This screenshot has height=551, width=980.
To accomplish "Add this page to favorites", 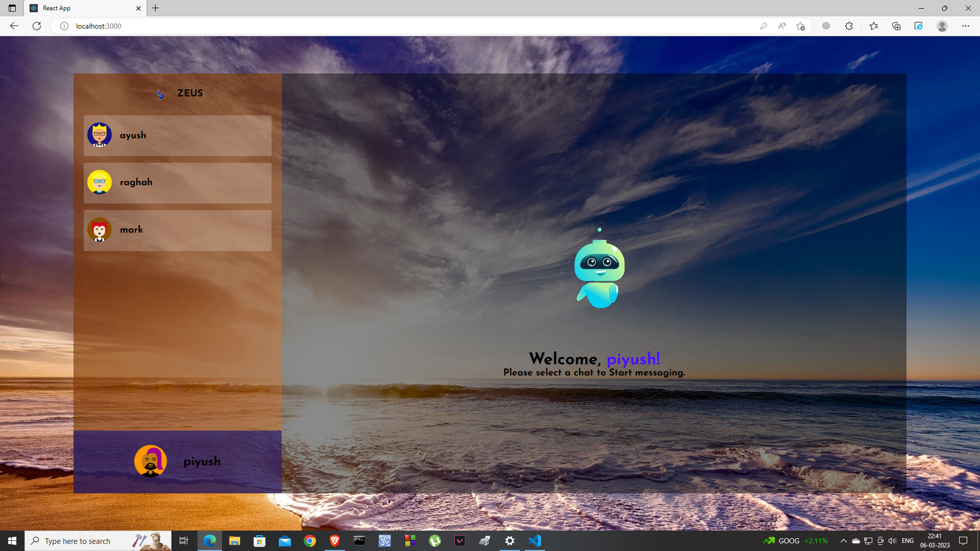I will 800,26.
